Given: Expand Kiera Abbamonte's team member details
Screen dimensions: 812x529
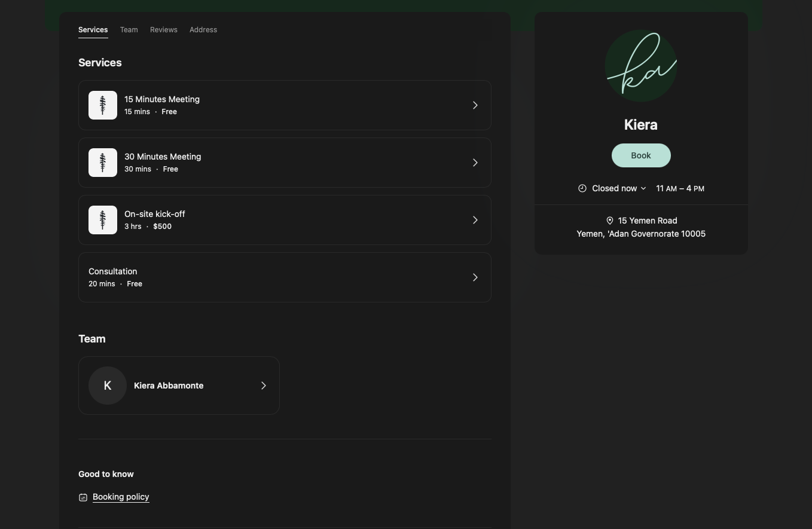Looking at the screenshot, I should click(264, 385).
